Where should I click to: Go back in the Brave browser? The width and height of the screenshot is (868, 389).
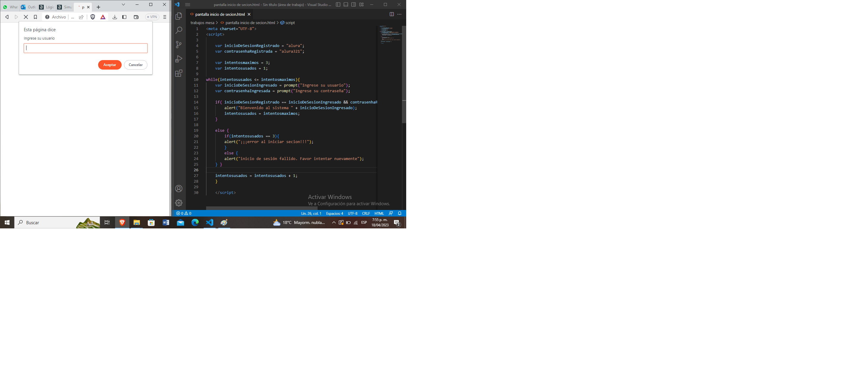[x=7, y=17]
